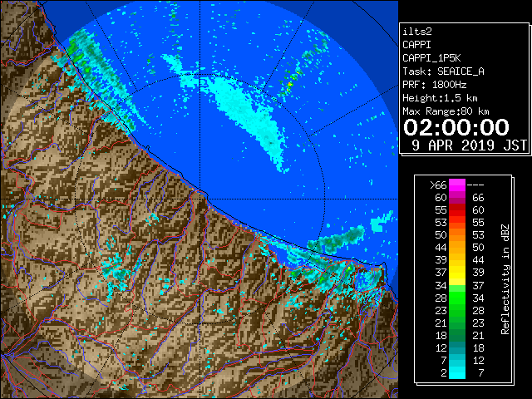Select the 'CAPPI_1P5K' product name text
The width and height of the screenshot is (532, 399).
431,58
